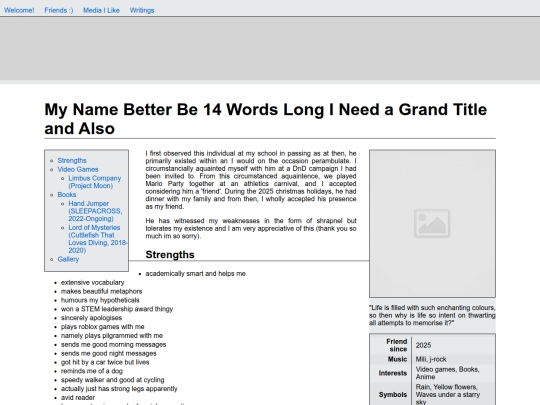
Task: Click the 'Interests' row label
Action: pos(393,373)
